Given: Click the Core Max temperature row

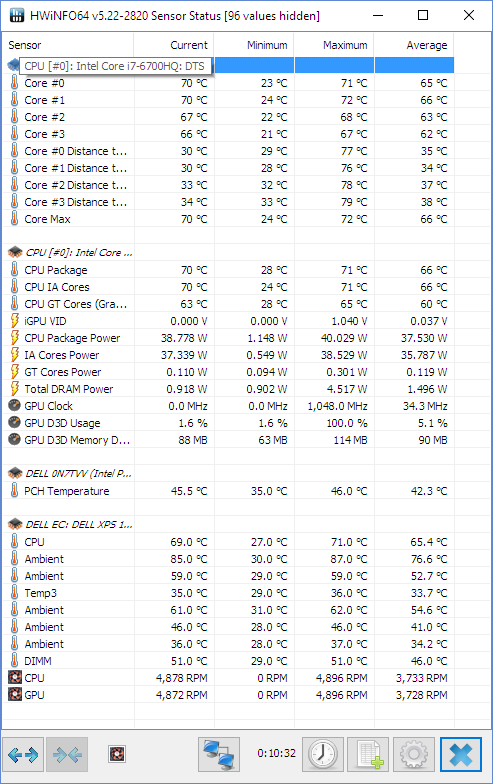Looking at the screenshot, I should pos(228,219).
